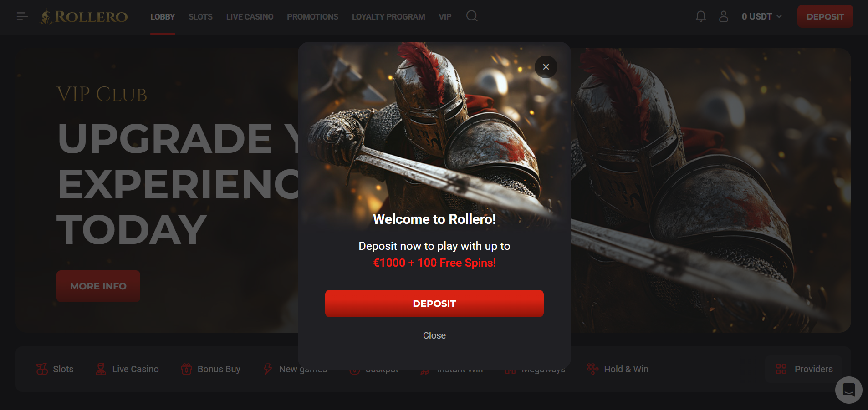Click the Close text link in popup
The height and width of the screenshot is (410, 868).
[434, 335]
